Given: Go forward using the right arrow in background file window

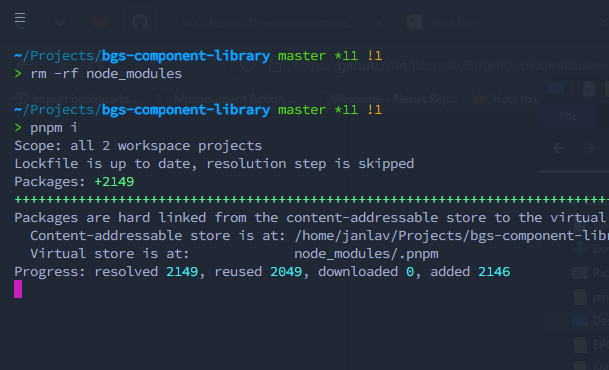Looking at the screenshot, I should (589, 148).
